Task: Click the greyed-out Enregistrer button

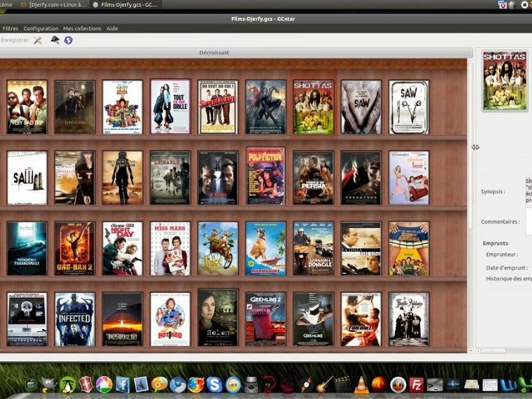Action: tap(14, 40)
